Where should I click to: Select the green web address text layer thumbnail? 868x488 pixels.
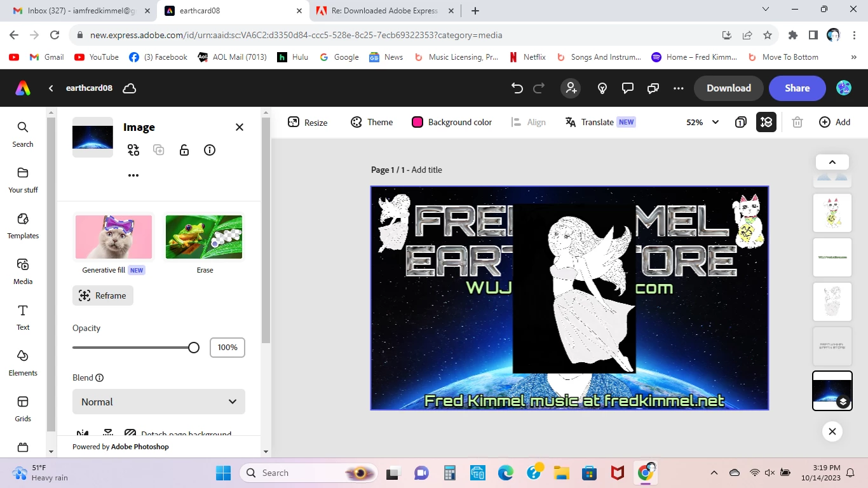pos(832,257)
